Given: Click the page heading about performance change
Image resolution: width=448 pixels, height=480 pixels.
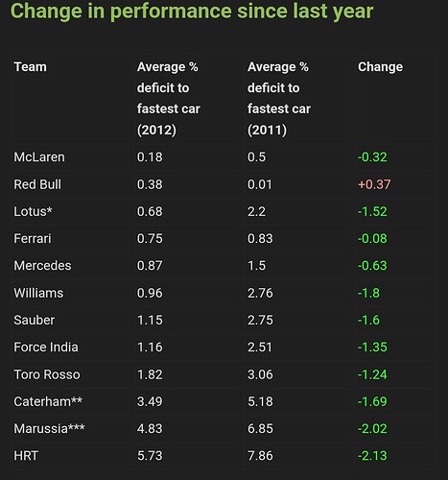Looking at the screenshot, I should [x=192, y=11].
